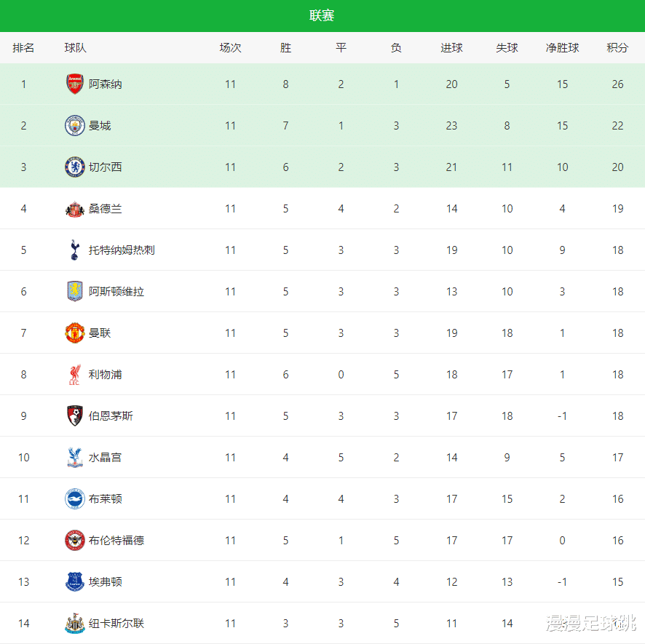Click the Brentford club crest icon
645x644 pixels.
tap(74, 541)
